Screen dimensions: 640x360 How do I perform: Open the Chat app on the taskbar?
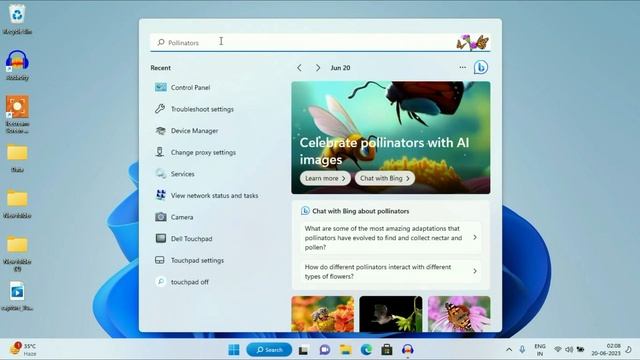[x=324, y=350]
